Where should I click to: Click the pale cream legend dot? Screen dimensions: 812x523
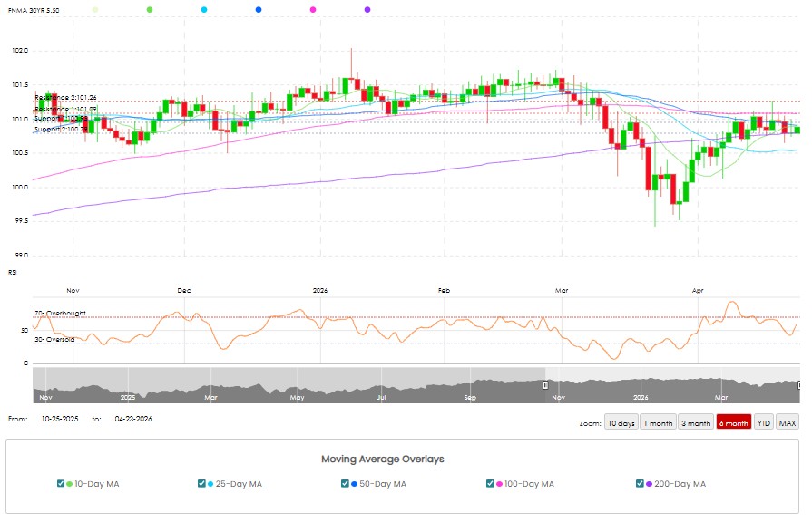tap(96, 9)
